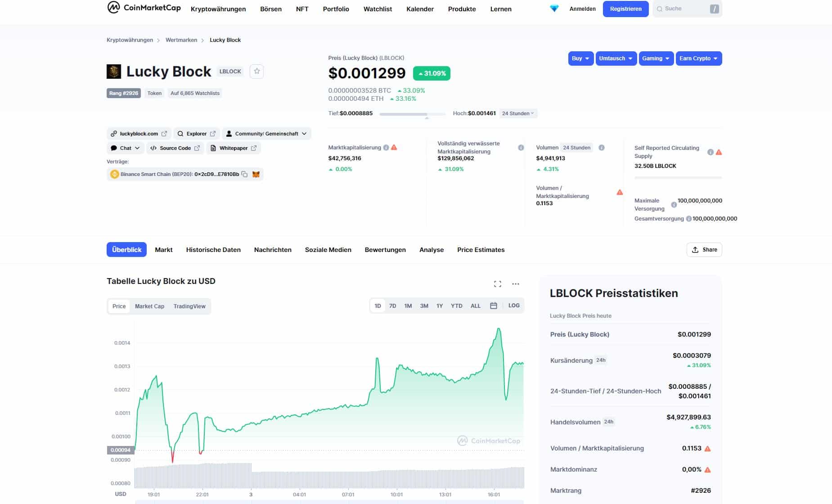The height and width of the screenshot is (504, 832).
Task: Open chart in fullscreen mode
Action: tap(497, 284)
